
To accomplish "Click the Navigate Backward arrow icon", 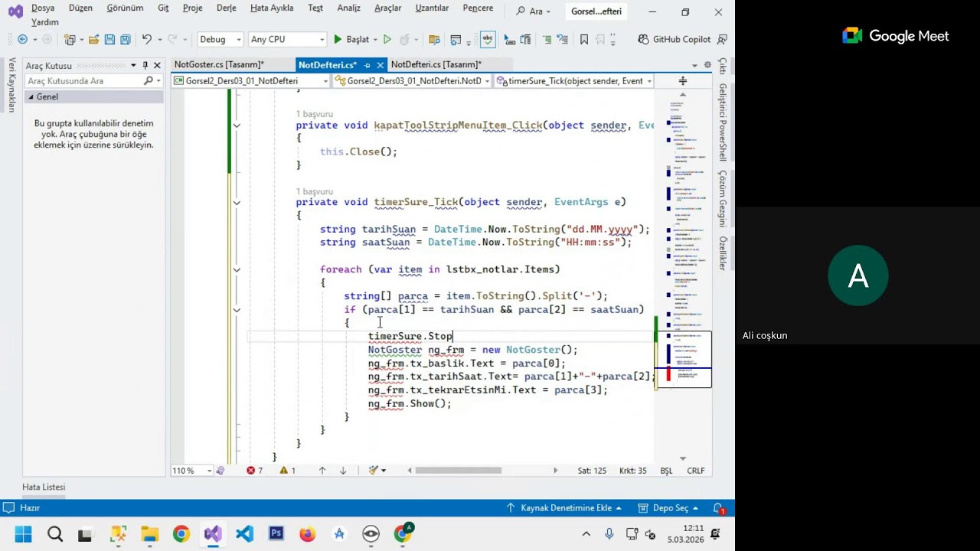I will pyautogui.click(x=22, y=39).
